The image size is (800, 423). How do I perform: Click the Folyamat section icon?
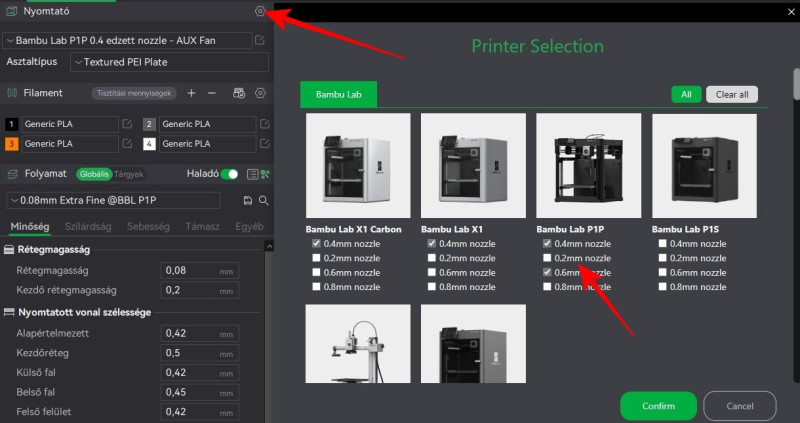[12, 175]
